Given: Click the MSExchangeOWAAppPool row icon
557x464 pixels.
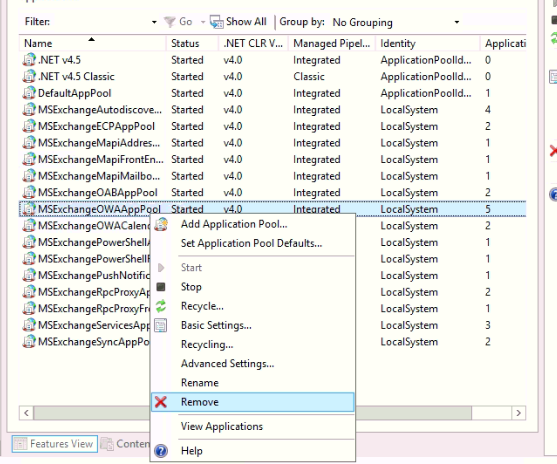Looking at the screenshot, I should coord(29,209).
